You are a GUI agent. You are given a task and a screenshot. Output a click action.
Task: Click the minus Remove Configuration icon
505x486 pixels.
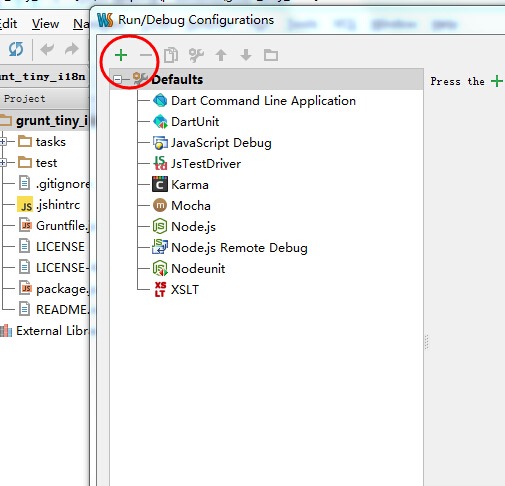point(146,55)
